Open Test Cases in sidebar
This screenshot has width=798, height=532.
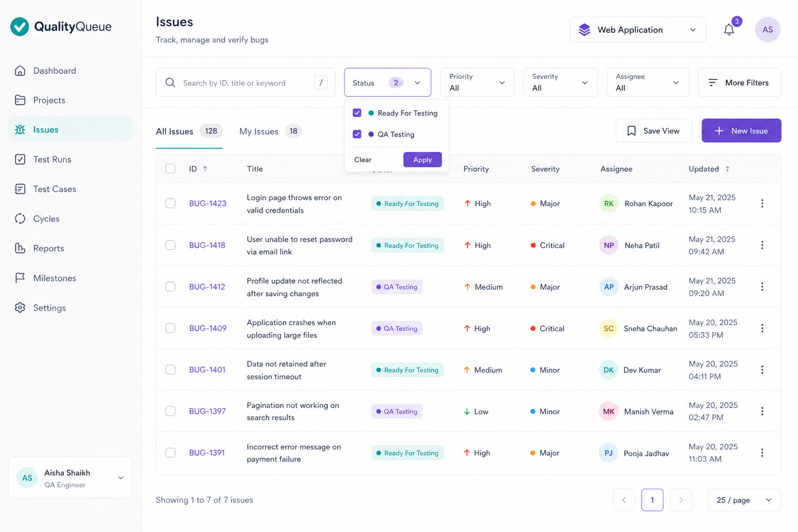(x=71, y=189)
